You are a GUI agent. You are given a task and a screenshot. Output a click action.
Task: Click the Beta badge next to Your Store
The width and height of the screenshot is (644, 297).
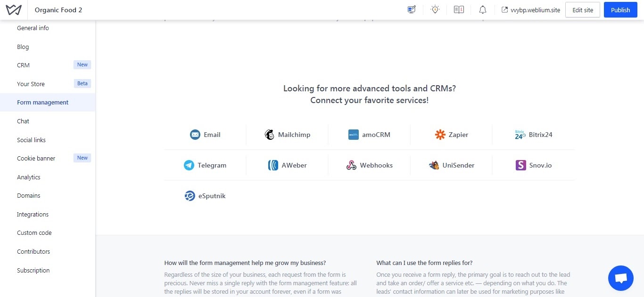pyautogui.click(x=83, y=84)
